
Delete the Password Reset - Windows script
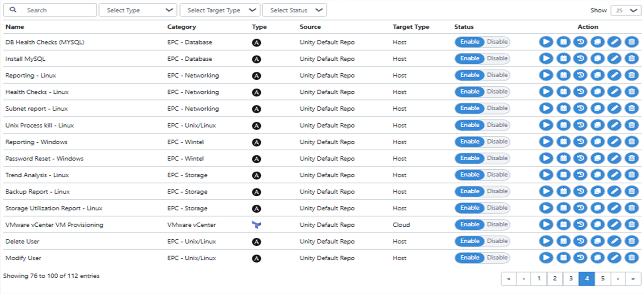click(x=632, y=158)
